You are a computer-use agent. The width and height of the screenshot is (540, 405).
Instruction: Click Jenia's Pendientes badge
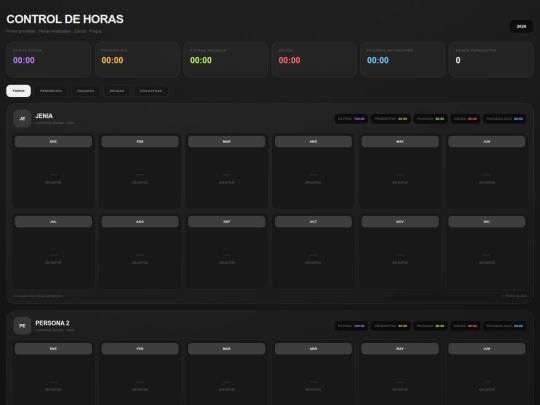point(391,119)
